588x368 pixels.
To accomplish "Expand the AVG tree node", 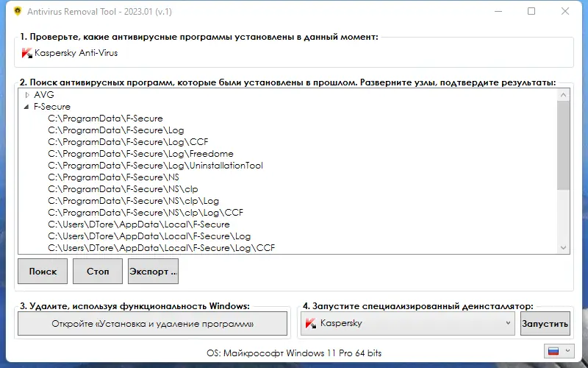I will pyautogui.click(x=27, y=95).
